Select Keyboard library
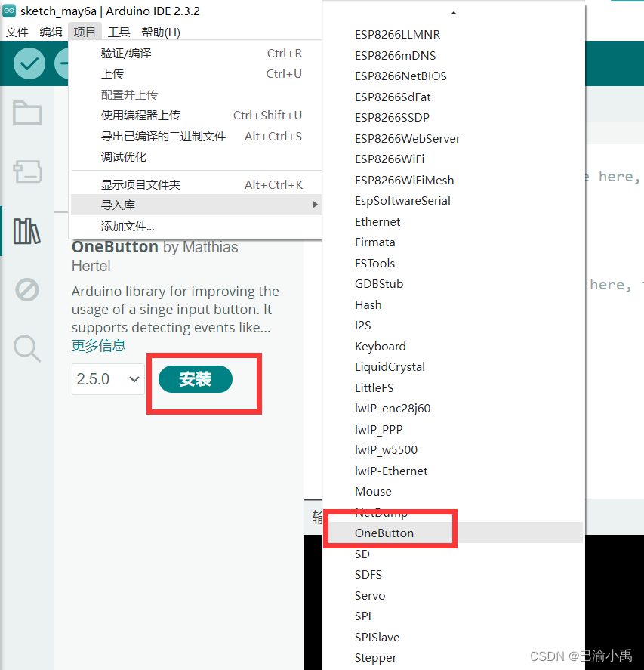The width and height of the screenshot is (644, 670). (x=454, y=346)
